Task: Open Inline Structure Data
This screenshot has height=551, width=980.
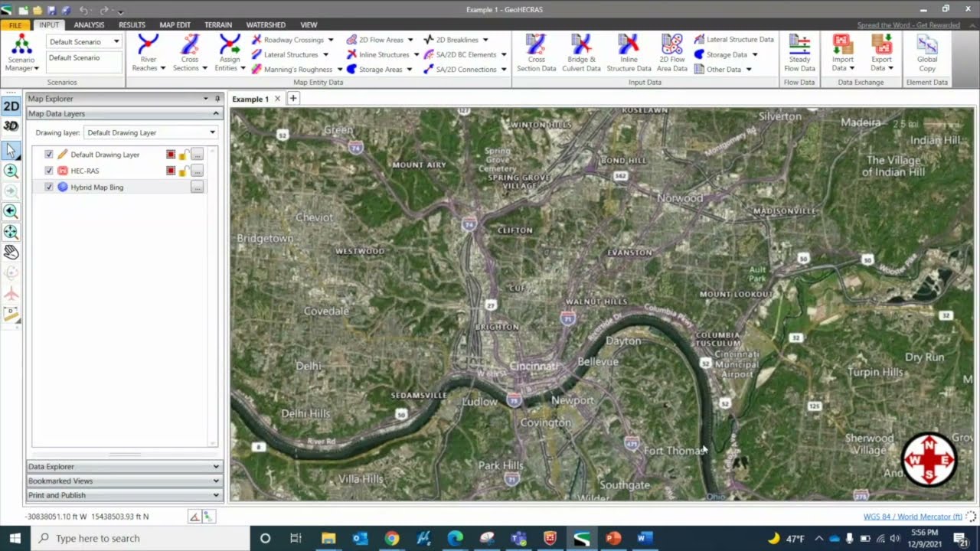Action: coord(629,52)
